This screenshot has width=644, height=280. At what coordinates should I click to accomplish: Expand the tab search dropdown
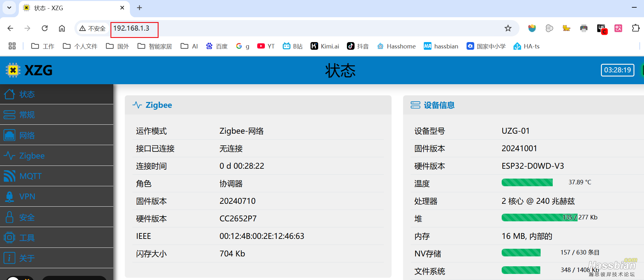point(9,8)
